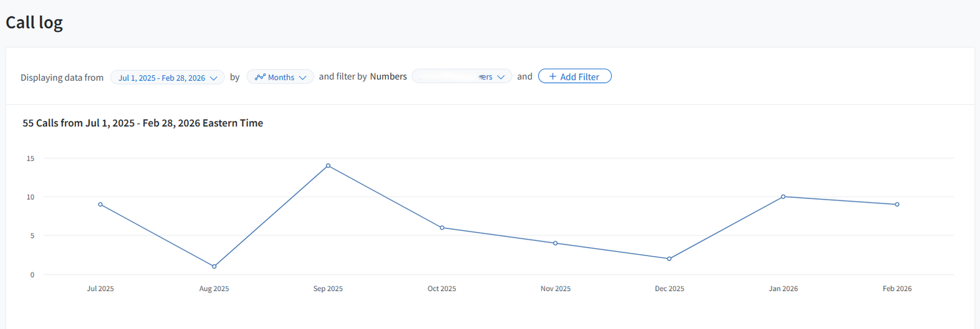Click the line chart icon beside Months
Screen dimensions: 980x329
[x=260, y=77]
